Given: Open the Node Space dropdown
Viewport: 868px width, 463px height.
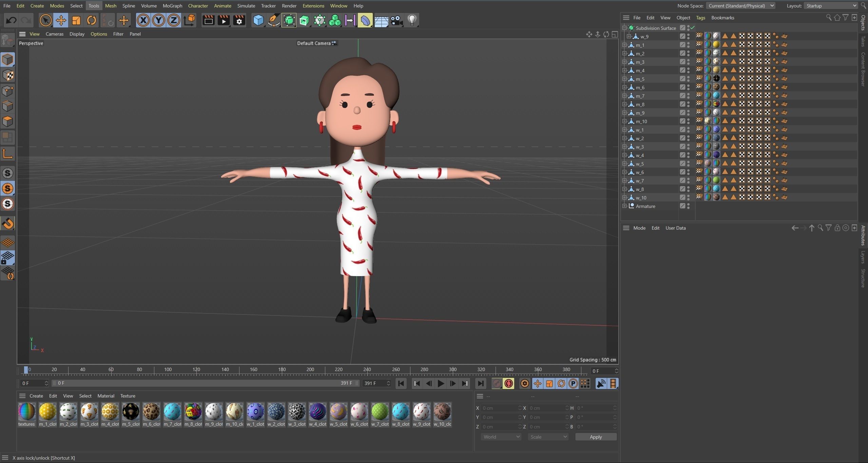Looking at the screenshot, I should pyautogui.click(x=741, y=6).
